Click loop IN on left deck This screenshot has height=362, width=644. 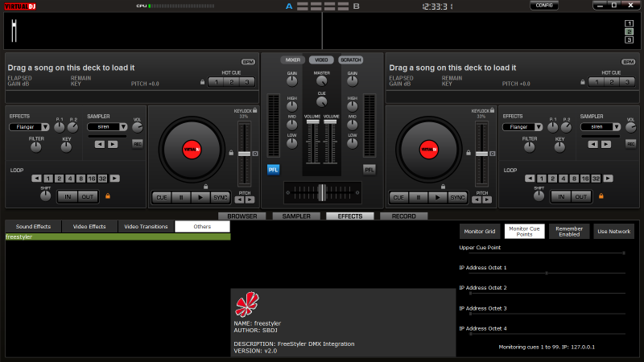coord(68,197)
